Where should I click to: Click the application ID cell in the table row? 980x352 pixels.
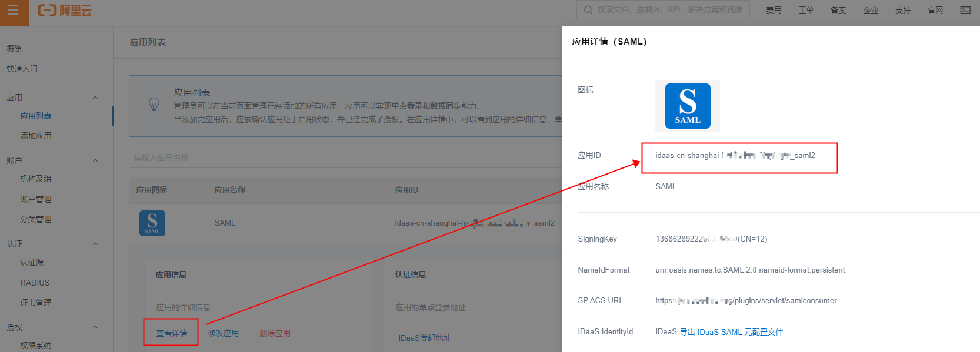point(475,223)
